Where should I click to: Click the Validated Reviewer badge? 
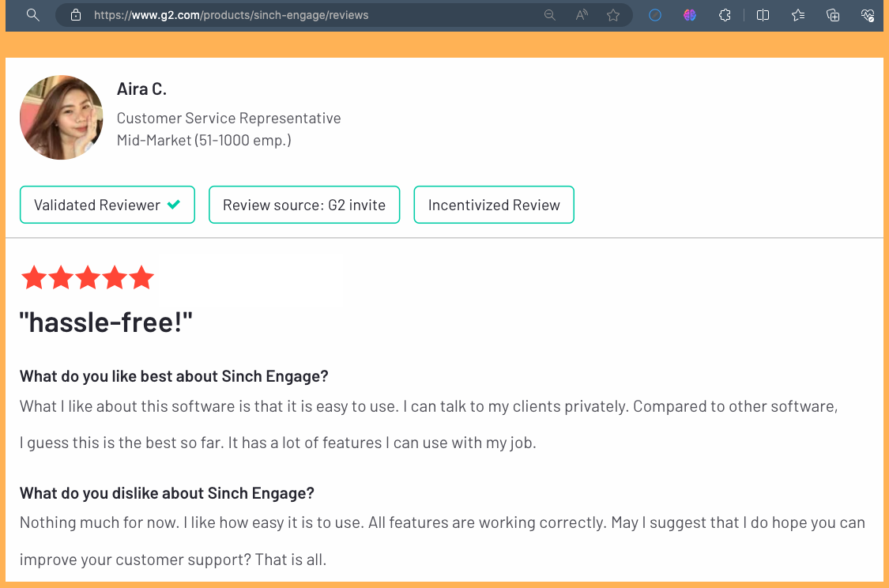[x=107, y=205]
